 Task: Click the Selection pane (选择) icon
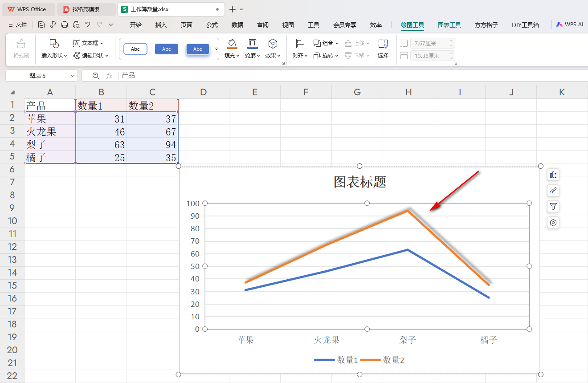(x=383, y=44)
